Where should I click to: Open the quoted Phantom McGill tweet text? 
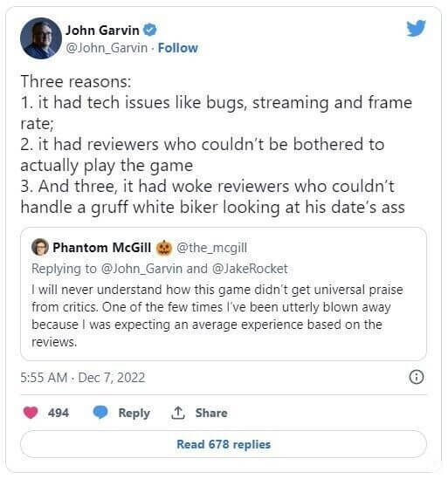coord(217,316)
